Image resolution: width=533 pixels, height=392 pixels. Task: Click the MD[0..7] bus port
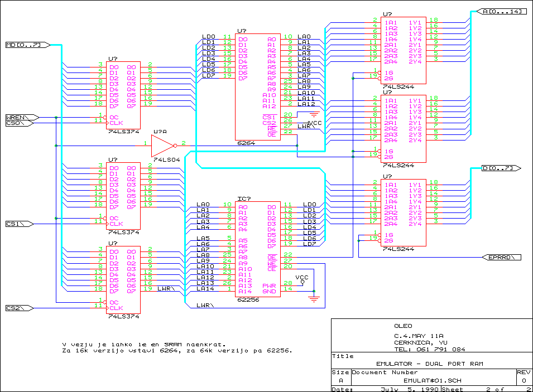pos(28,45)
